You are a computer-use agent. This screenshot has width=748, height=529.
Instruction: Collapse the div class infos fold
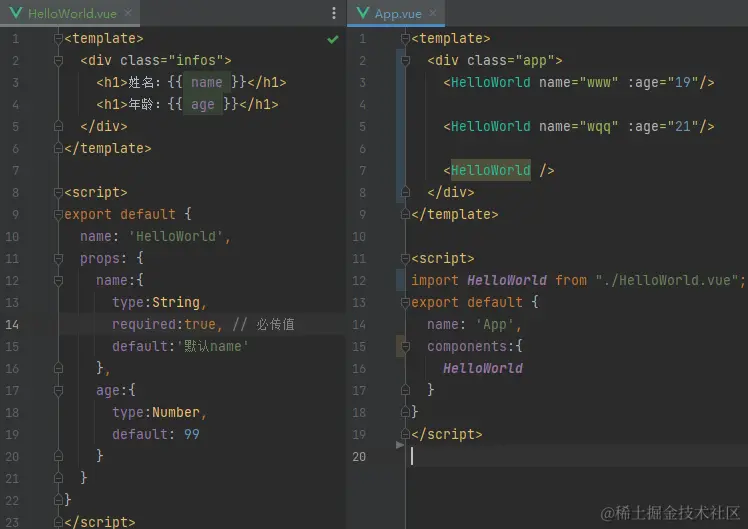pos(58,61)
